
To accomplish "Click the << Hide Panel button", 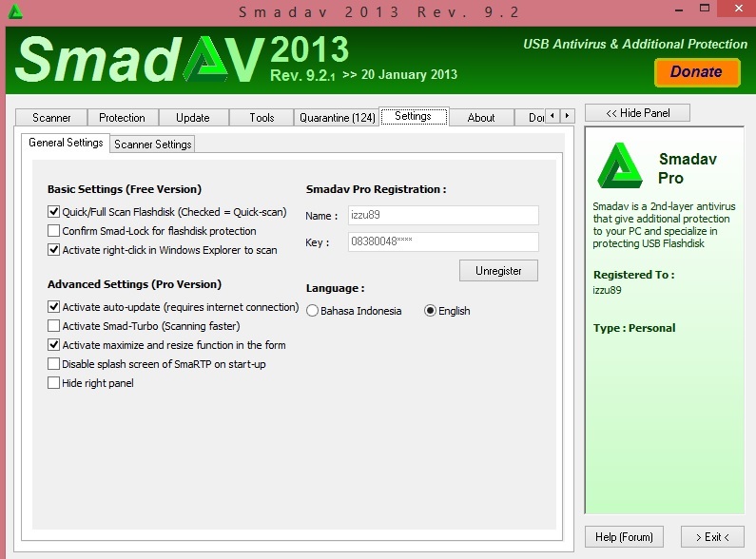I will tap(637, 113).
